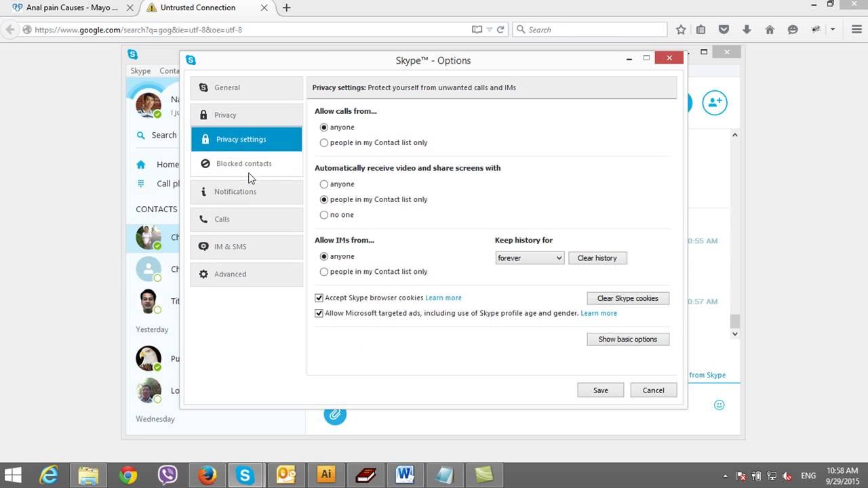The image size is (868, 488).
Task: Click the Skype chat scrollbar down arrow
Action: pos(734,333)
